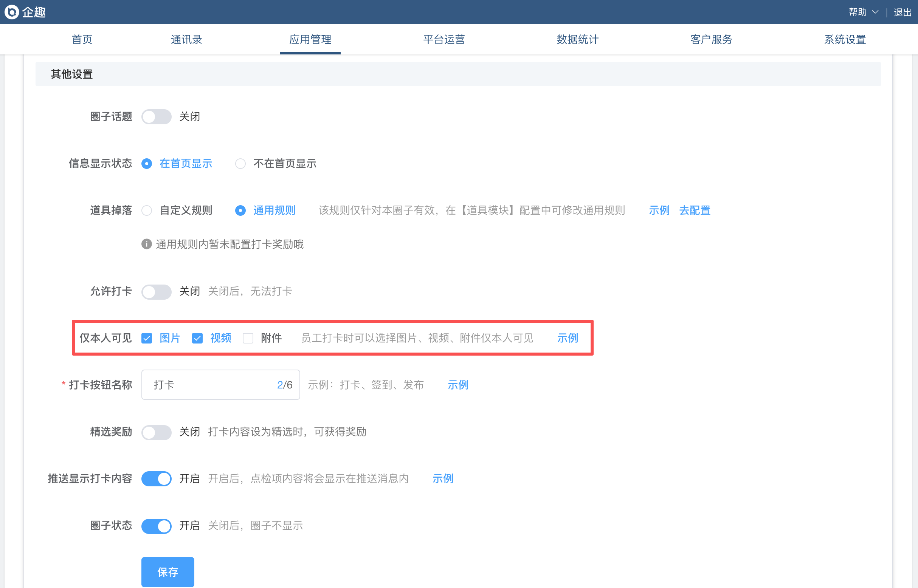Go to the 系统设置 tab
This screenshot has width=918, height=588.
pos(845,39)
